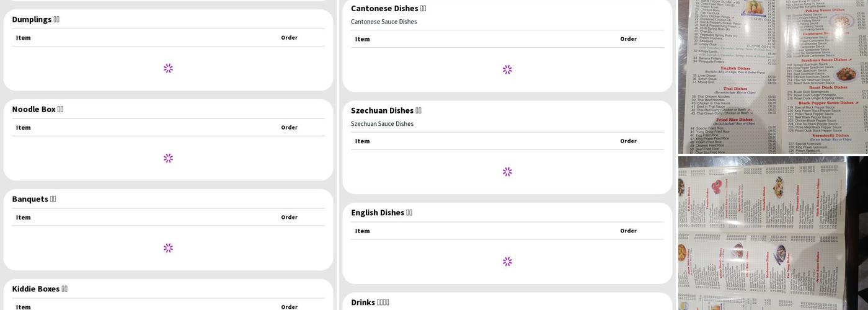
Task: Open the bottom rotated menu photo
Action: point(773,233)
